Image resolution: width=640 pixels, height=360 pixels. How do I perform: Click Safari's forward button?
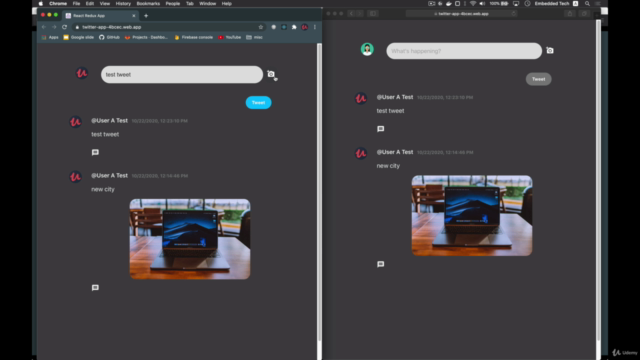360,13
